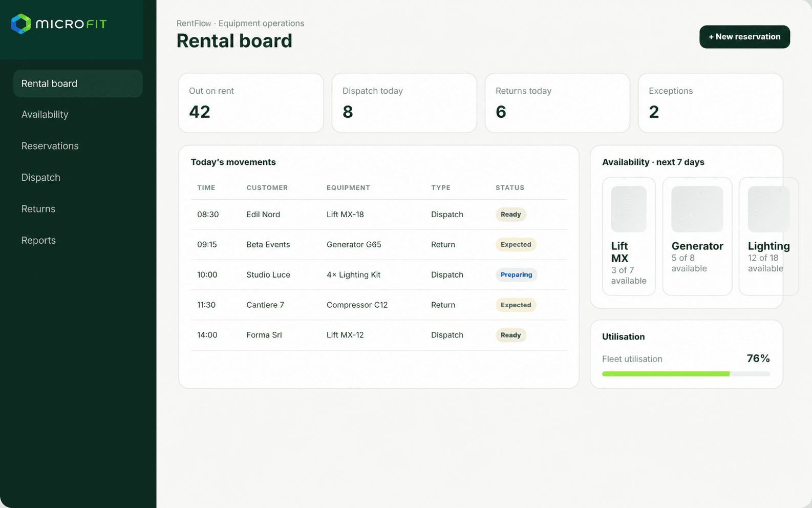Viewport: 812px width, 508px height.
Task: Click Cantiere 7 in the movements table
Action: (265, 305)
